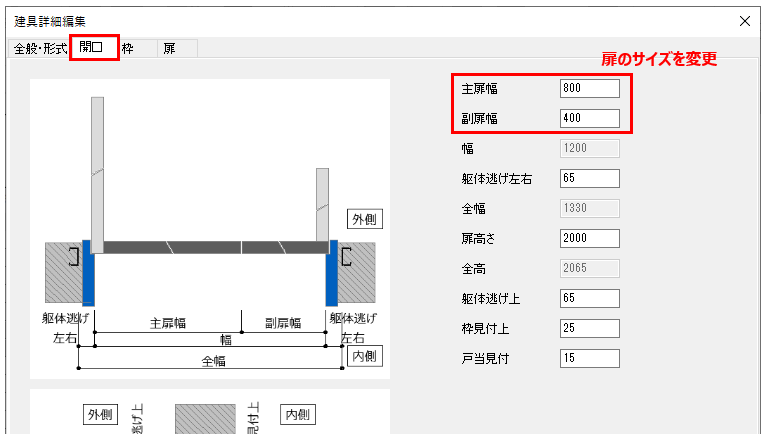Image resolution: width=767 pixels, height=434 pixels.
Task: Edit the 躯体逃げ左右 field value 65
Action: pos(589,179)
